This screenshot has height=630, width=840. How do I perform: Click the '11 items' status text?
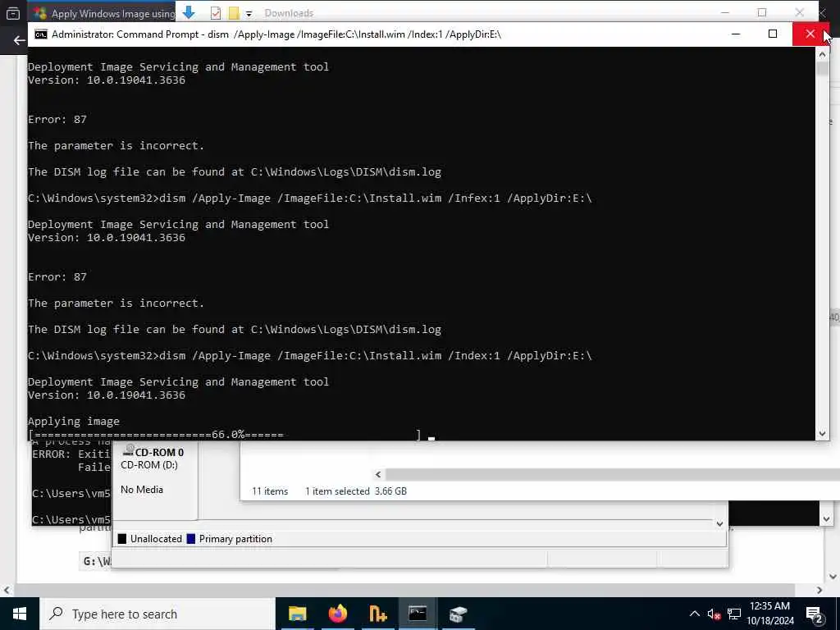click(x=270, y=491)
